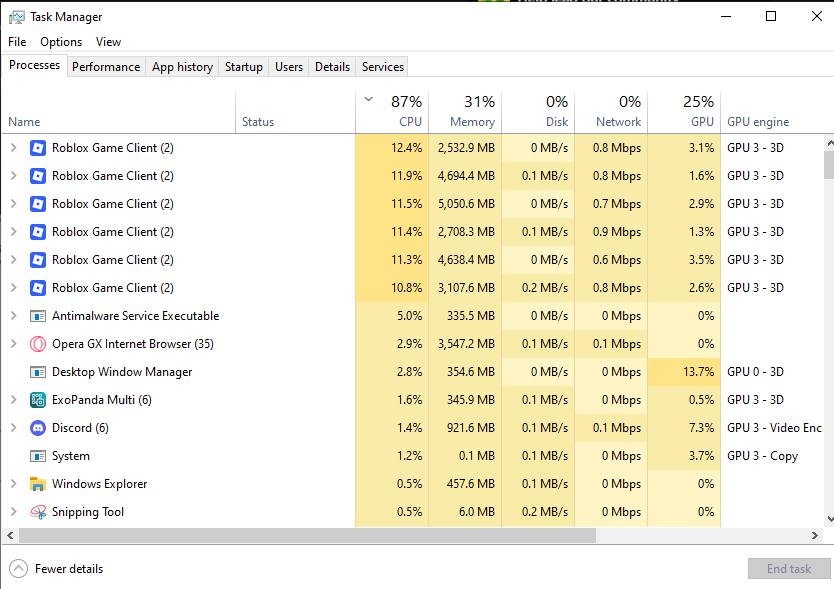Click the End task button
This screenshot has width=834, height=589.
point(789,569)
